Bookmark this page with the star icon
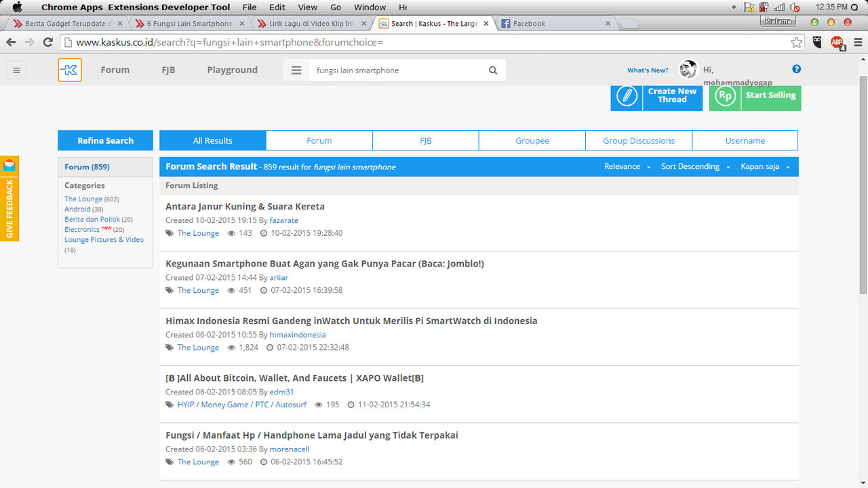 pyautogui.click(x=796, y=42)
